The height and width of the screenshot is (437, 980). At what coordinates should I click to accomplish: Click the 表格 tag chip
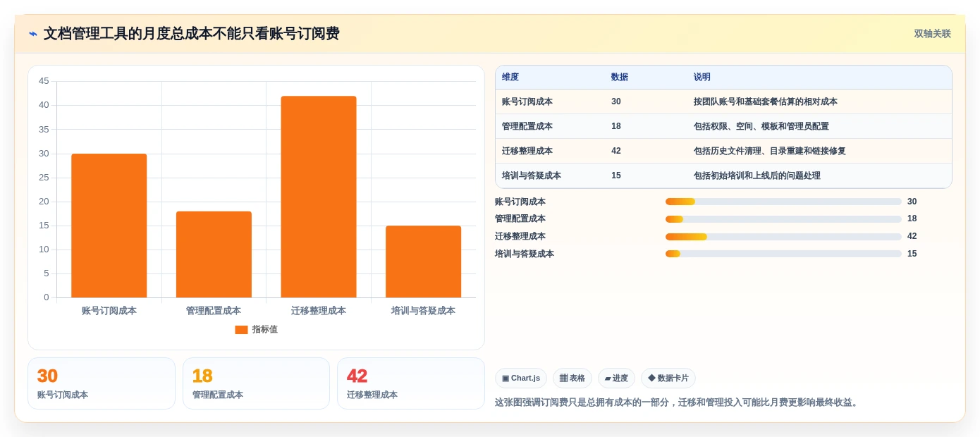(572, 378)
